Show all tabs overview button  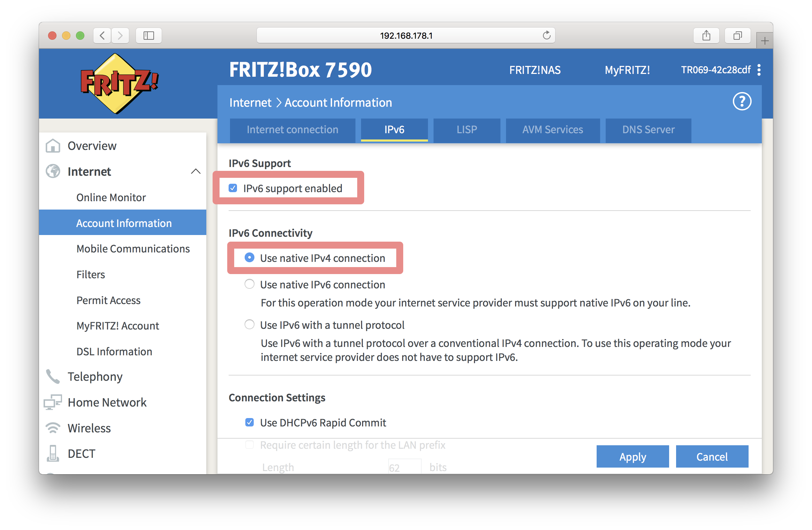738,36
